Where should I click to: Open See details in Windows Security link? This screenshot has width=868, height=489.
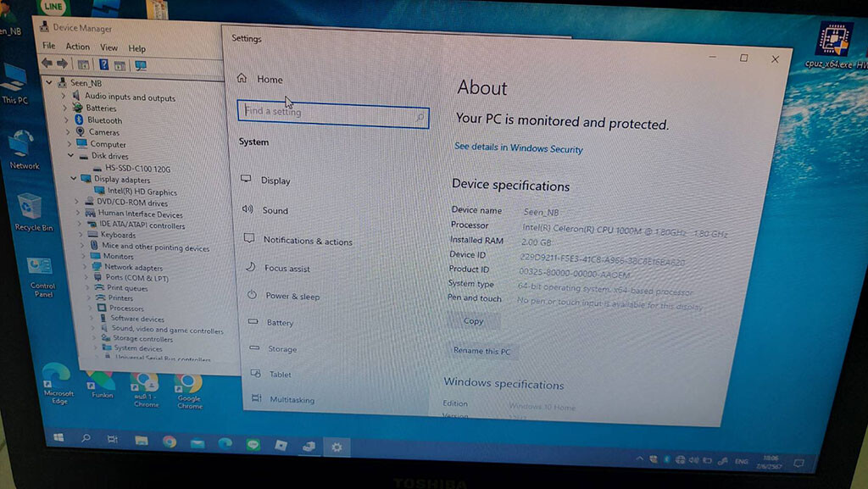pos(518,148)
